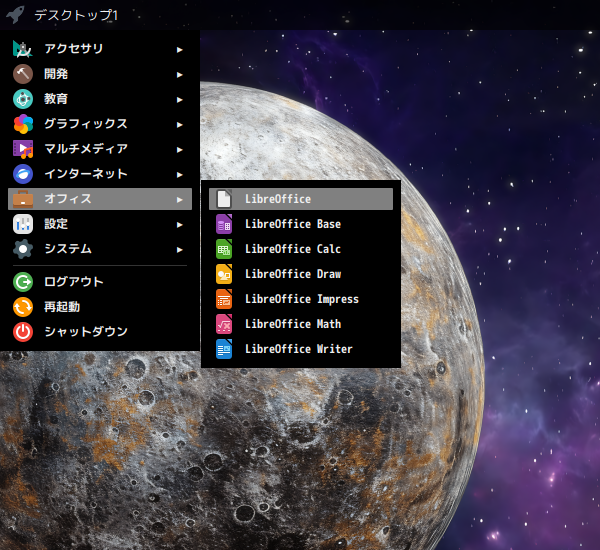
Task: Click the デスクトップ1 workspace label
Action: [76, 15]
